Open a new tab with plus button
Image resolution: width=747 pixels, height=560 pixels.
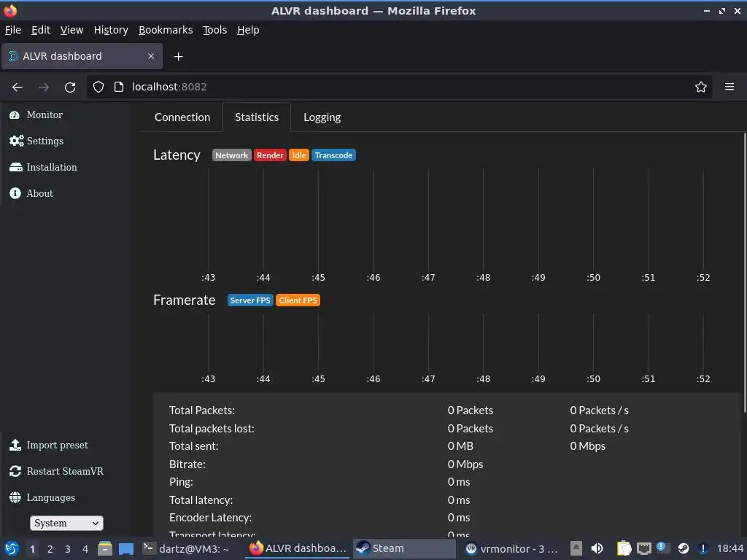178,57
